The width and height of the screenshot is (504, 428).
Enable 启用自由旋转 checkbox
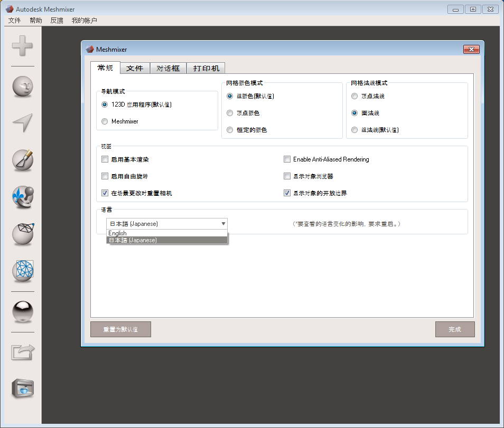[x=105, y=176]
